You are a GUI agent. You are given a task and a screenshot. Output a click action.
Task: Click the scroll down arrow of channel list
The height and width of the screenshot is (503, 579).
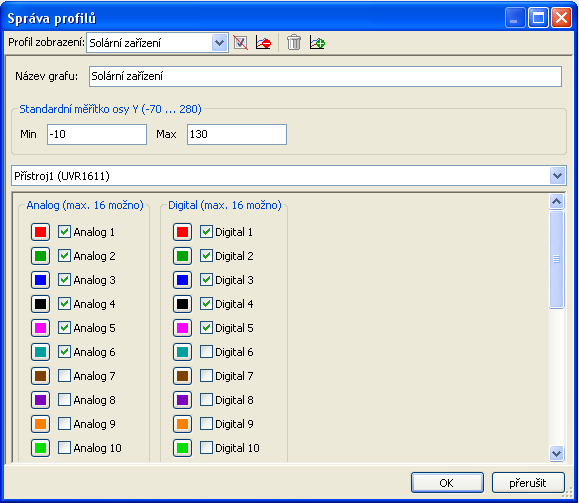pos(556,453)
